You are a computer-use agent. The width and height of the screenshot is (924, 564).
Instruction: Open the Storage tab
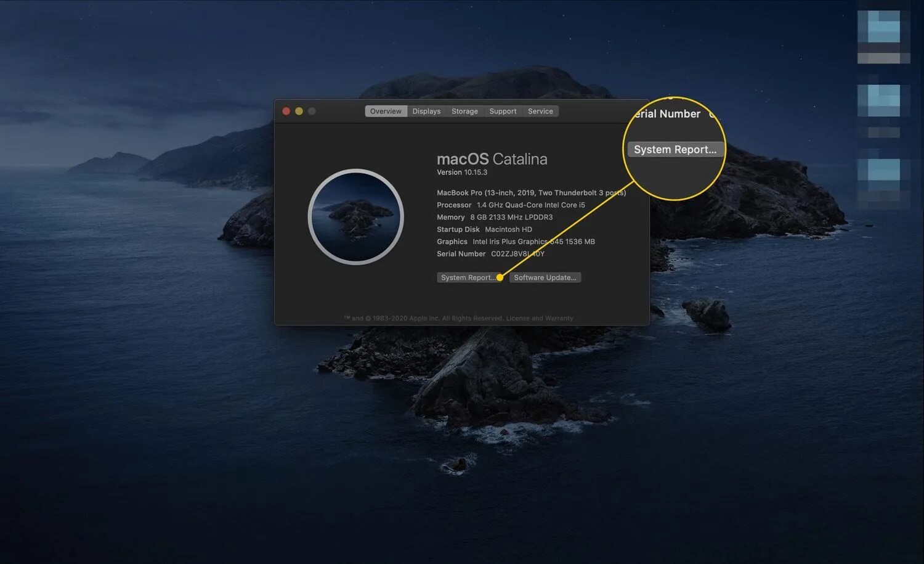464,111
